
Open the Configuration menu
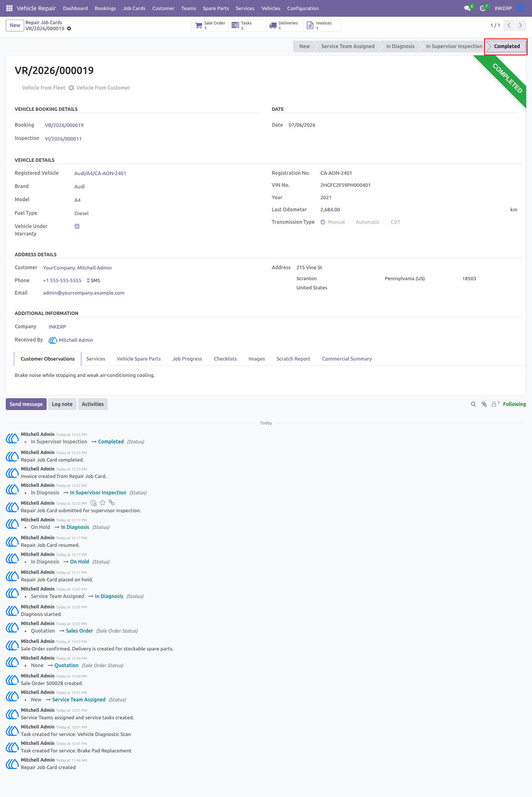point(303,8)
